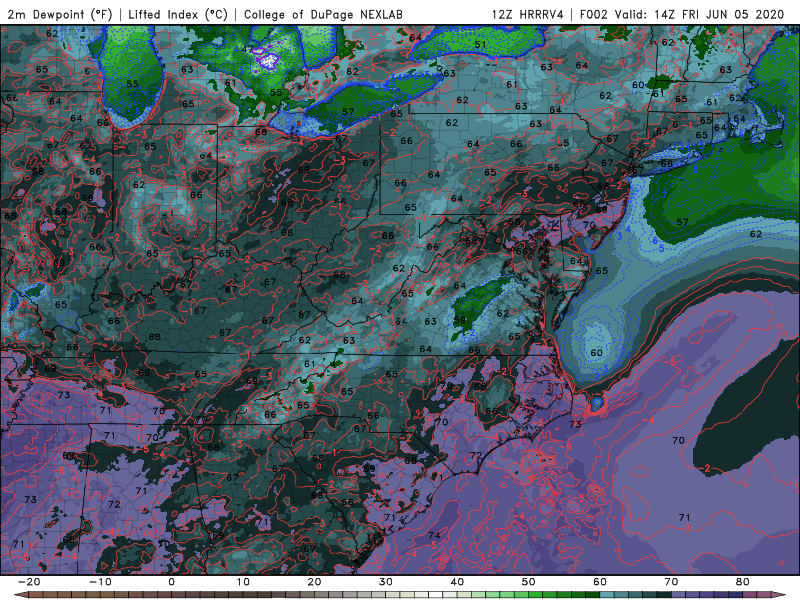Click the 47 dewpoint value over Michigan
The height and width of the screenshot is (600, 800).
[x=248, y=49]
